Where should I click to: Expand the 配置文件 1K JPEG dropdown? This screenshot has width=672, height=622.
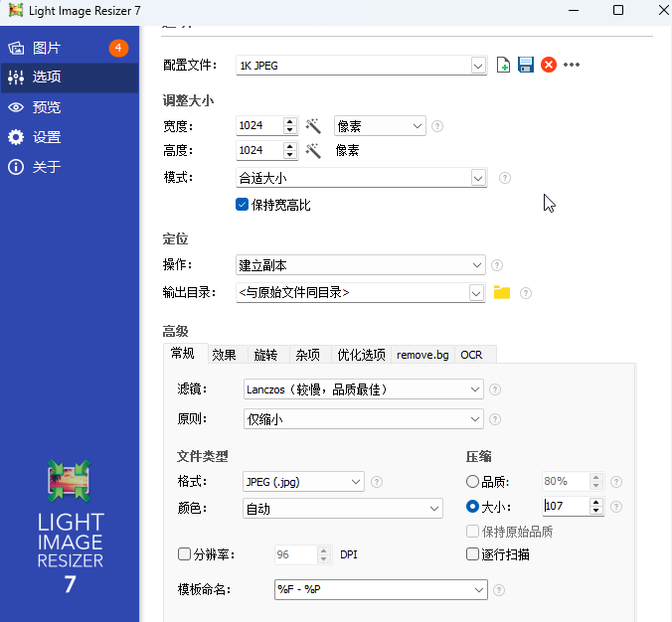pyautogui.click(x=478, y=66)
